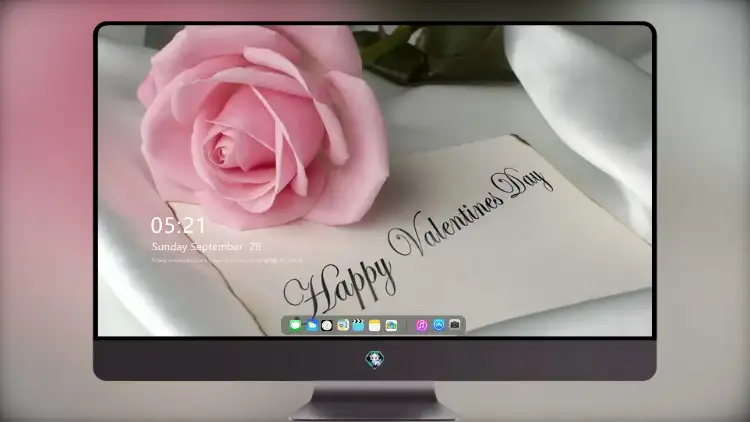Click the Sunday September 28 date text
Image resolution: width=750 pixels, height=422 pixels.
206,246
